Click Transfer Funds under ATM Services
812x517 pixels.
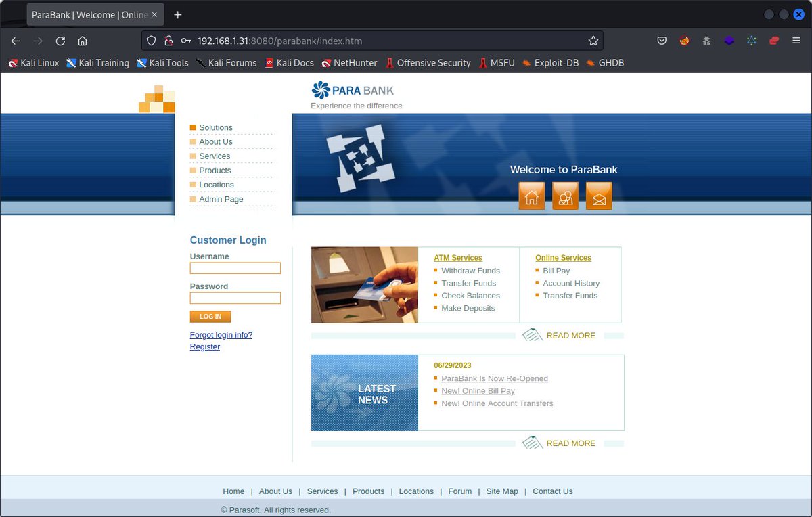tap(469, 283)
